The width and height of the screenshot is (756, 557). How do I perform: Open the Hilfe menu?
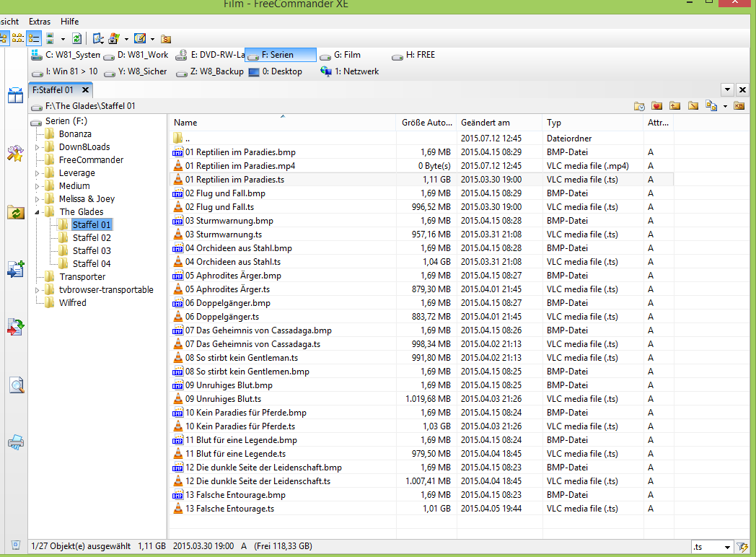click(x=69, y=21)
